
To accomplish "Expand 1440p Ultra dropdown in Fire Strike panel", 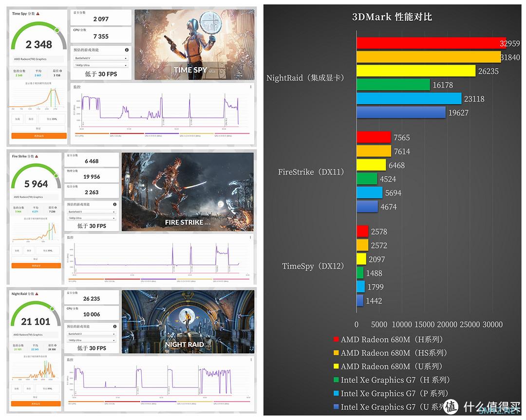I will click(92, 218).
